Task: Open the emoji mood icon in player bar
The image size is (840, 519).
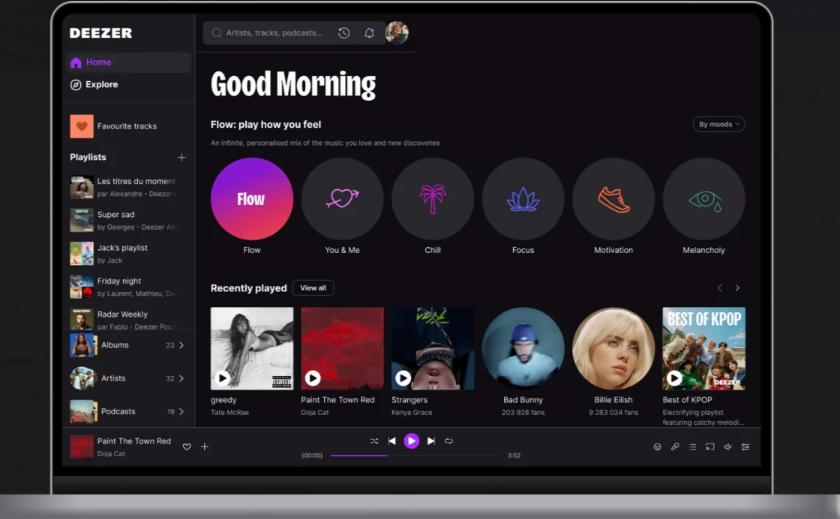Action: pos(657,447)
